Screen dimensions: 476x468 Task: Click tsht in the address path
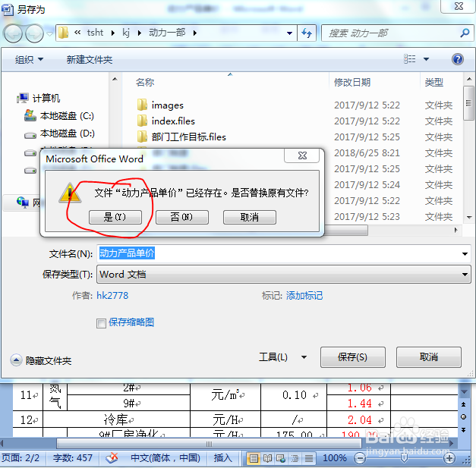(95, 33)
